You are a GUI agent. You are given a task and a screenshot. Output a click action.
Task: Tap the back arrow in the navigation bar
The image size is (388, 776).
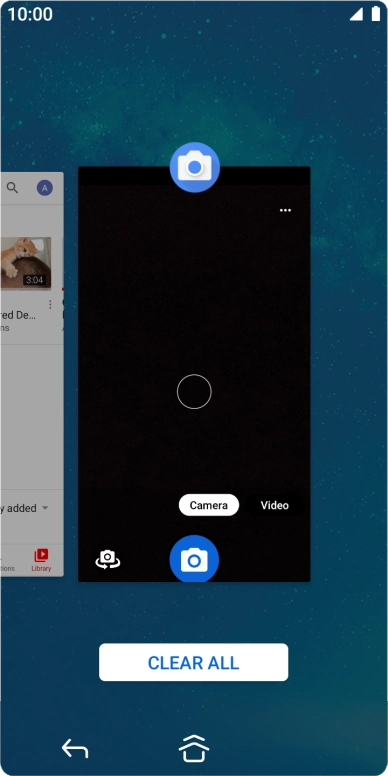(x=75, y=748)
